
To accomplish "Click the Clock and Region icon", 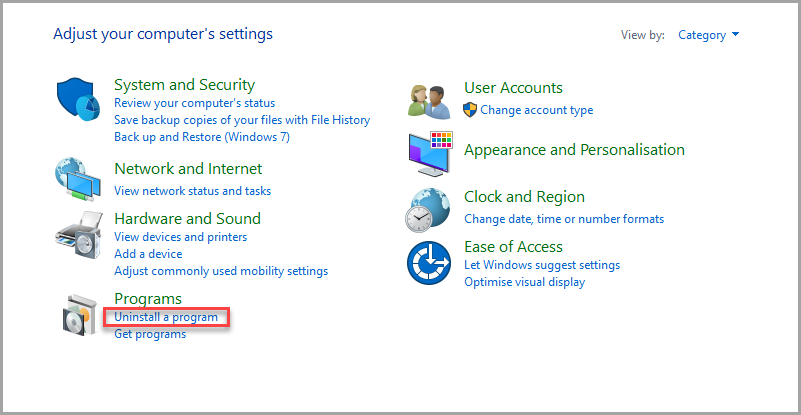I will coord(428,209).
